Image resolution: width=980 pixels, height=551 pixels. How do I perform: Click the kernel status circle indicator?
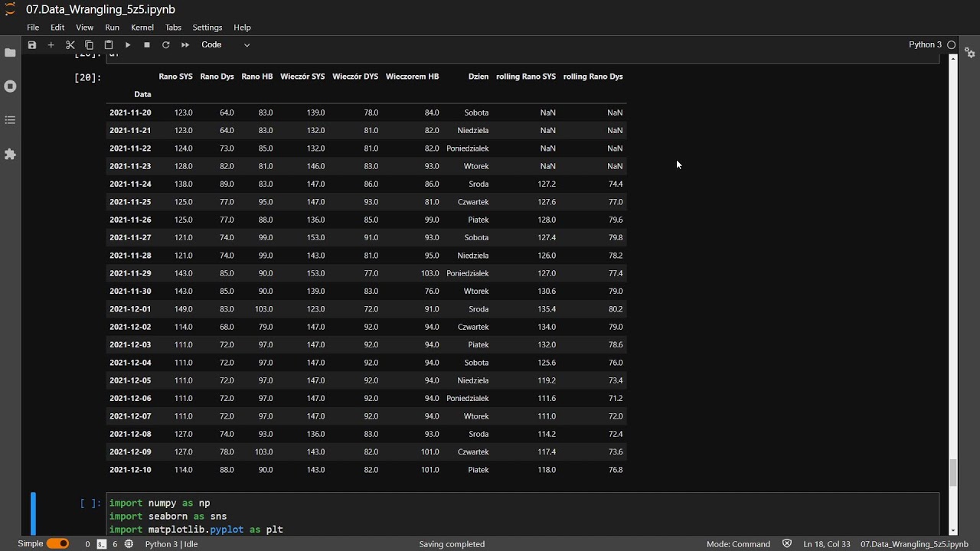tap(952, 45)
